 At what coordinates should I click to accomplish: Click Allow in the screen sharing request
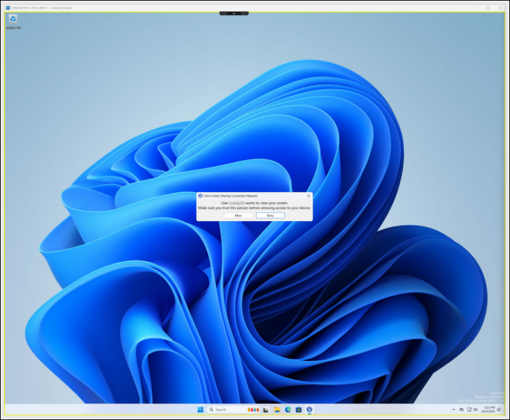click(239, 216)
